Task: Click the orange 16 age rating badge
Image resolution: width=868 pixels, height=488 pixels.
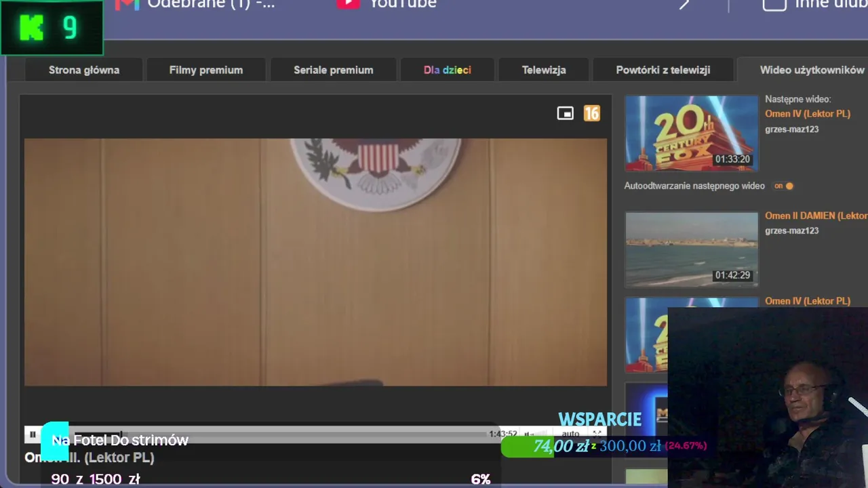Action: click(592, 113)
